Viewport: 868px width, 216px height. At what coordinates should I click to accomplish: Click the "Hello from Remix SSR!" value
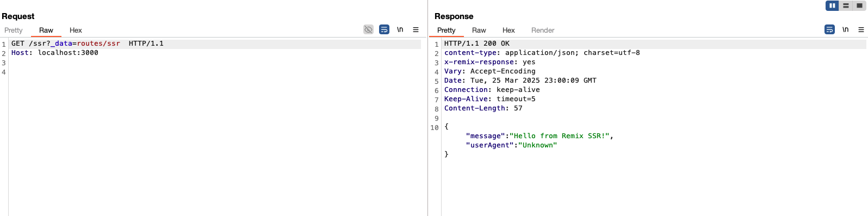[x=560, y=136]
